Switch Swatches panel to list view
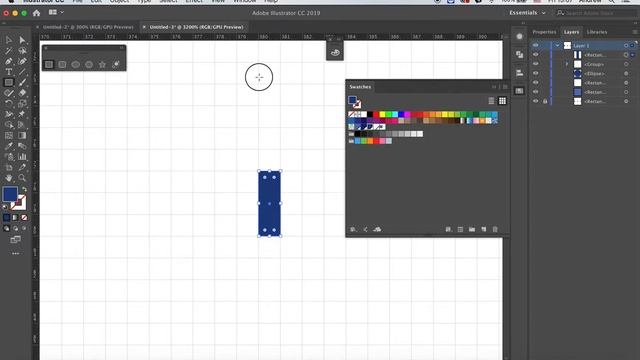 click(x=491, y=101)
